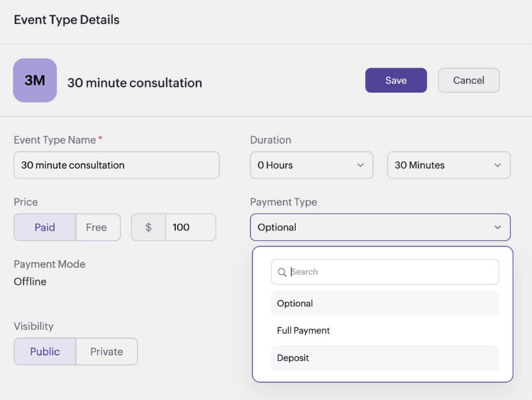Set visibility to Private
This screenshot has height=400, width=532.
(106, 352)
